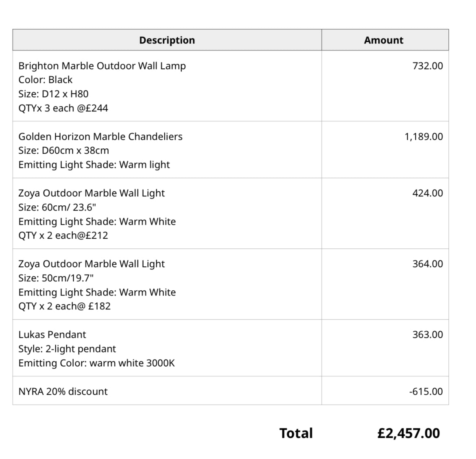This screenshot has width=476, height=459.
Task: Click the -615.00 discount amount
Action: point(426,392)
